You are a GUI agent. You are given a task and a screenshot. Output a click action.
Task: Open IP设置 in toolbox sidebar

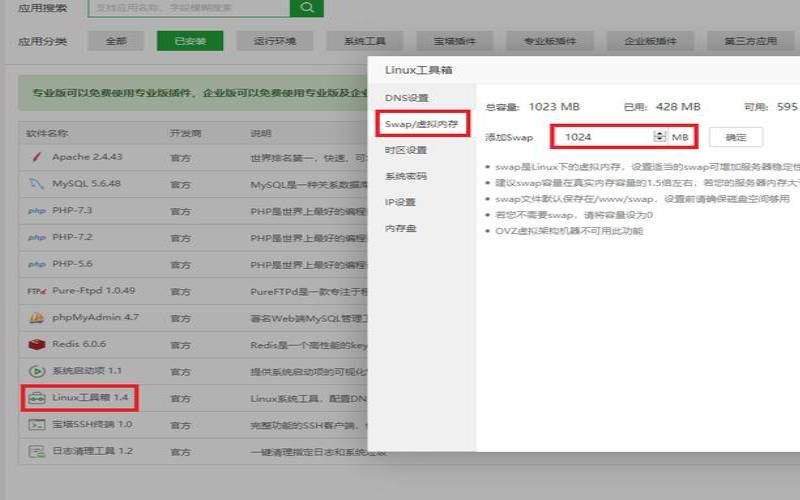click(x=401, y=202)
